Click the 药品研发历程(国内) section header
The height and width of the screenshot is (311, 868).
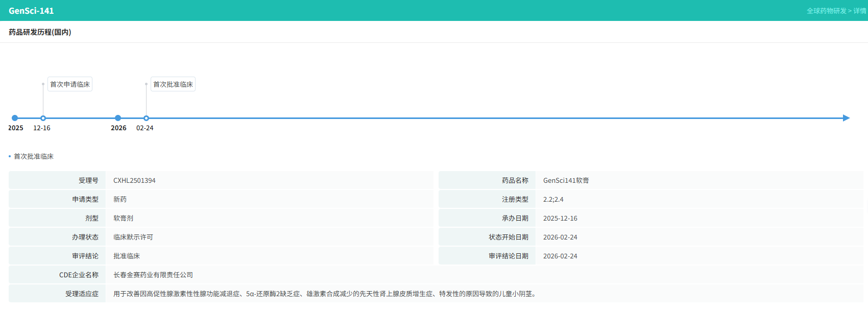coord(40,32)
